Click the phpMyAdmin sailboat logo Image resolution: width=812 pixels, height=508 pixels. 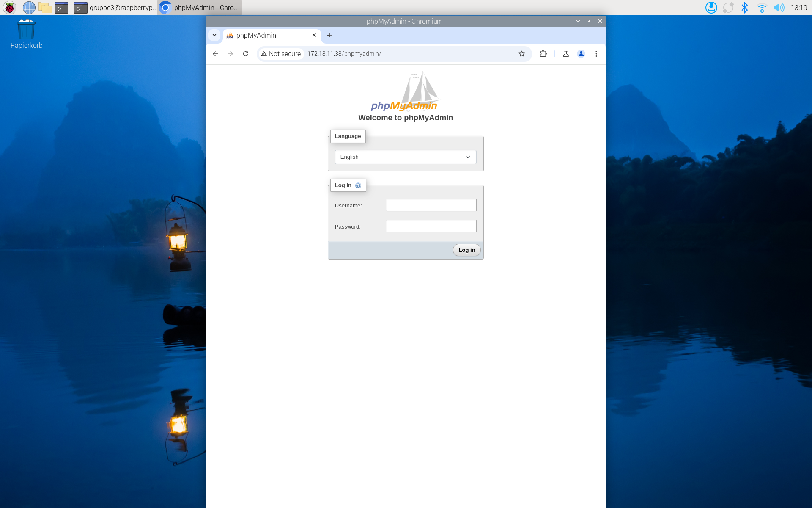[x=405, y=91]
